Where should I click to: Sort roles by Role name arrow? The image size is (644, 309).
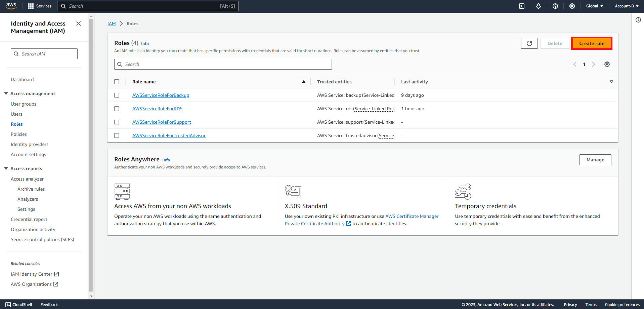304,82
